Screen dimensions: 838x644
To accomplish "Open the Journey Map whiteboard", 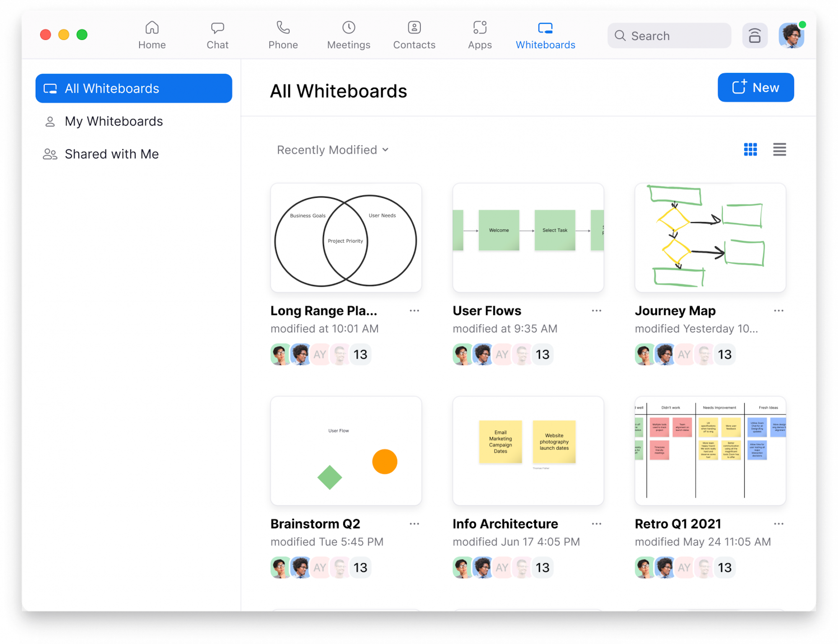I will (710, 237).
